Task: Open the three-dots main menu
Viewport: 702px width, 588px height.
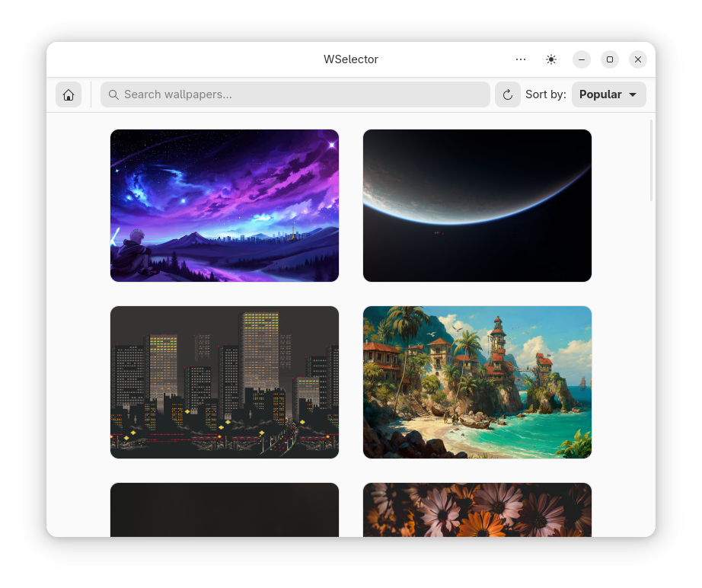Action: coord(520,59)
